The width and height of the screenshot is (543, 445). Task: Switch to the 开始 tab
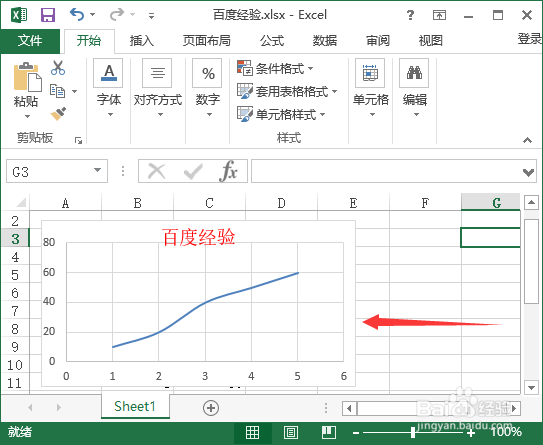pos(89,41)
